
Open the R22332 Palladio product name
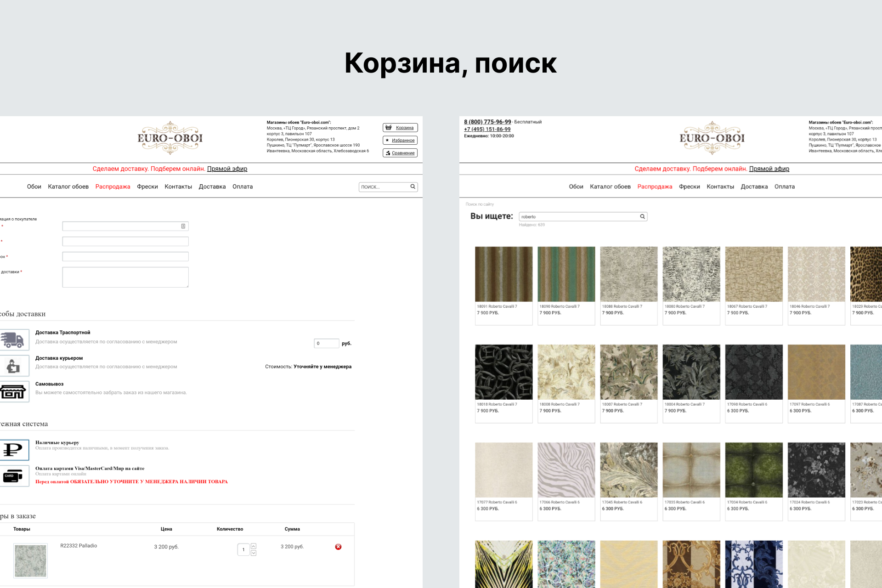[x=79, y=546]
